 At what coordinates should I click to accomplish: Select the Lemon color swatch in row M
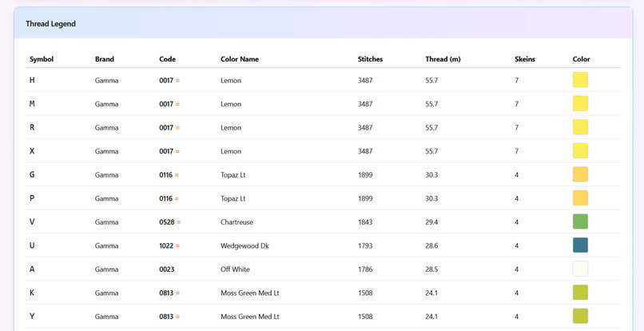tap(580, 104)
